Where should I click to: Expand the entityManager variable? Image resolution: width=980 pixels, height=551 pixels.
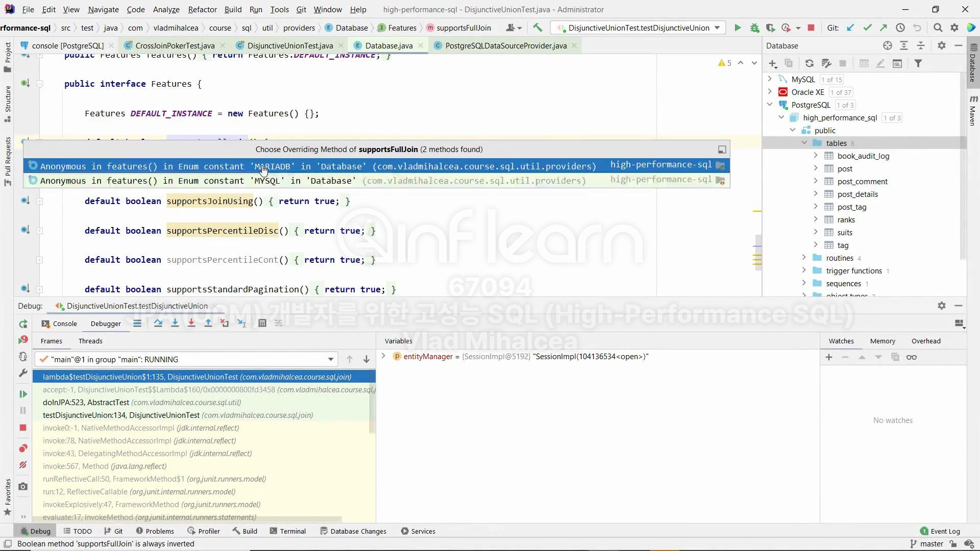pos(383,357)
